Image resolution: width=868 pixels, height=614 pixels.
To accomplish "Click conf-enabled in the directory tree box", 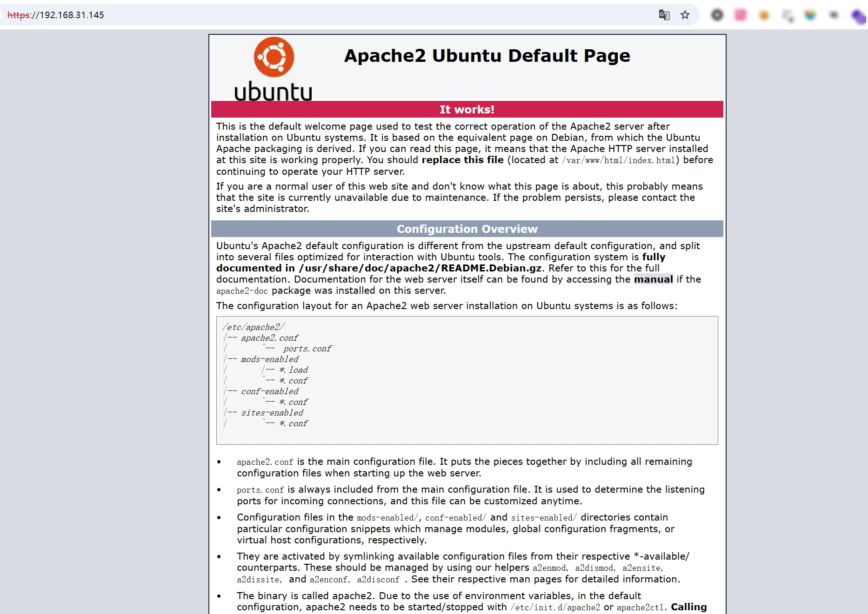I will click(269, 391).
